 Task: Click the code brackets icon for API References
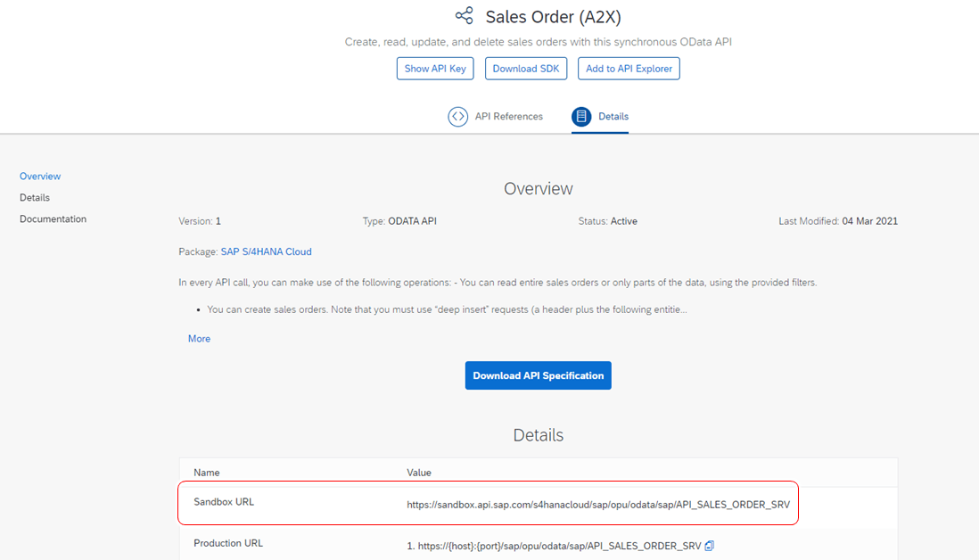(457, 117)
